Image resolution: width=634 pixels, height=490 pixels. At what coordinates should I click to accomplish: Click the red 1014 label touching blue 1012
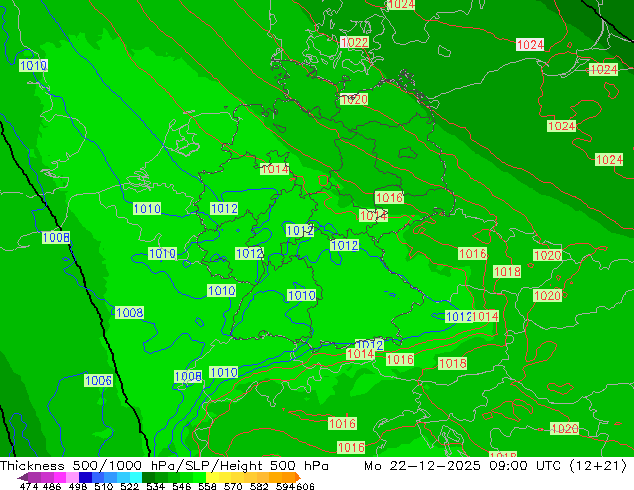click(x=485, y=316)
